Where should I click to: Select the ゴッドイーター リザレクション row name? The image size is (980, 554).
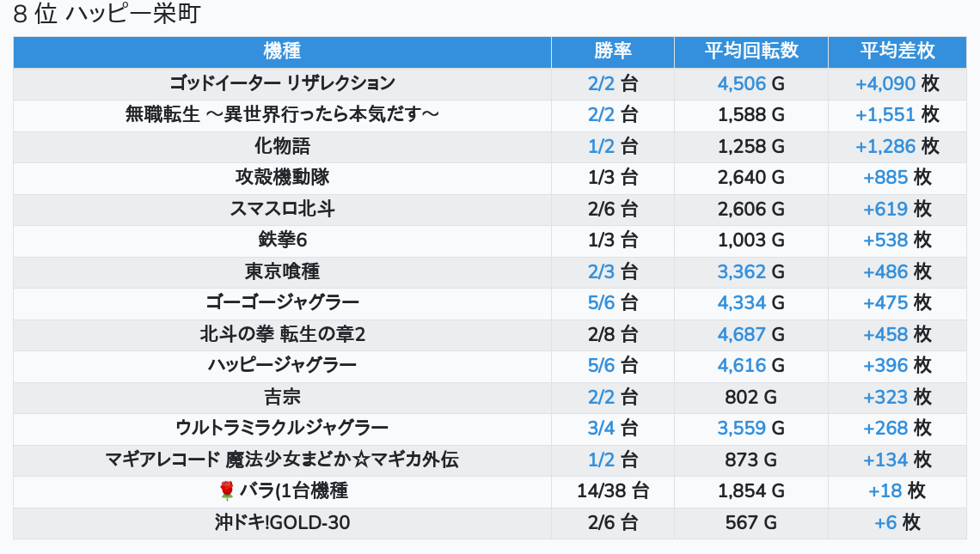click(x=282, y=83)
